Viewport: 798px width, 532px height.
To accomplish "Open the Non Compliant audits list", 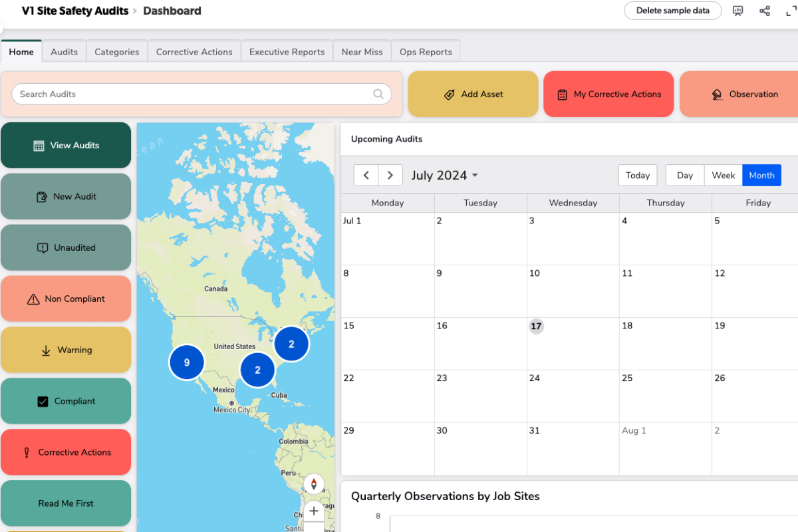I will pos(66,299).
